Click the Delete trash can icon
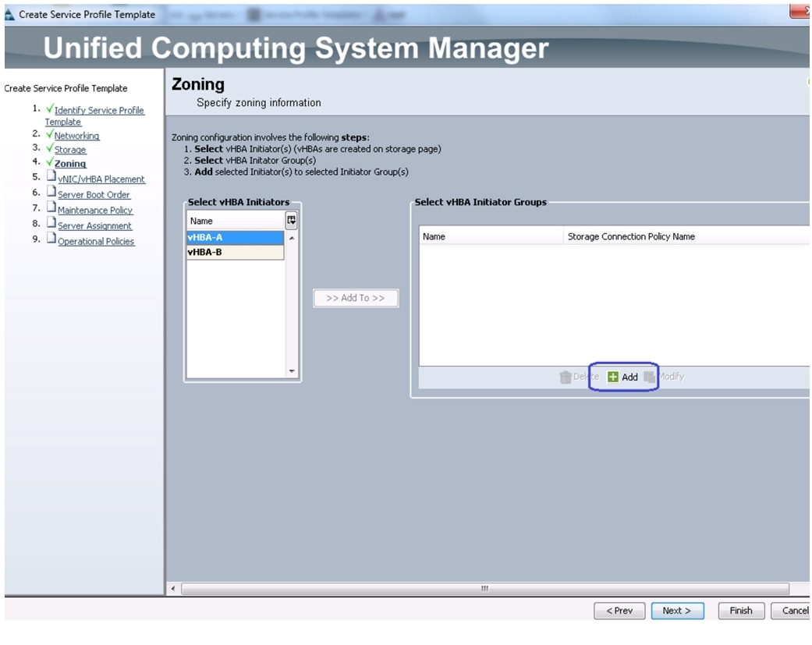 click(566, 377)
